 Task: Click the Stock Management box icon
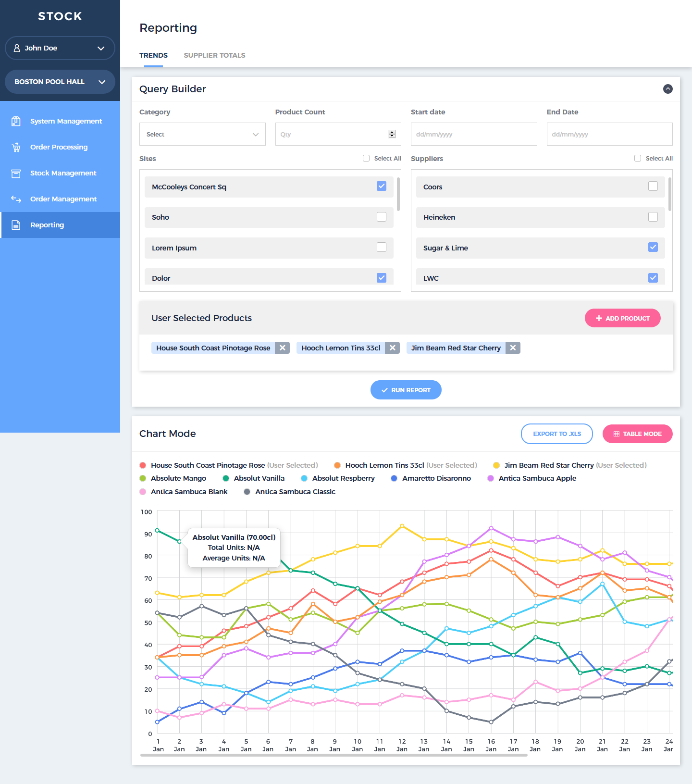click(x=16, y=173)
